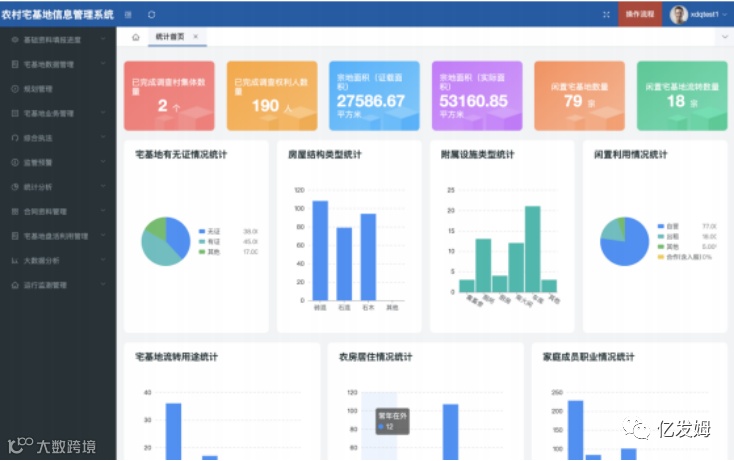
Task: Click the refresh icon in top header
Action: click(151, 15)
